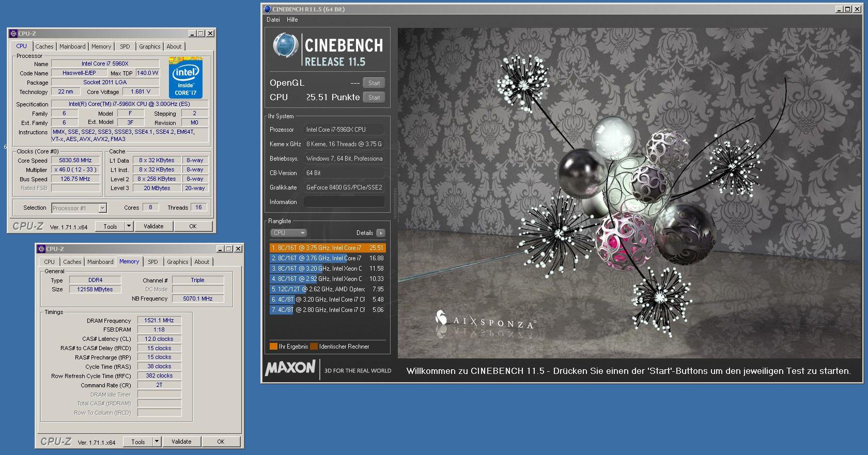Click the 'Windows 7, 64 Bit' Betriebssys. field
This screenshot has width=868, height=455.
pos(344,159)
